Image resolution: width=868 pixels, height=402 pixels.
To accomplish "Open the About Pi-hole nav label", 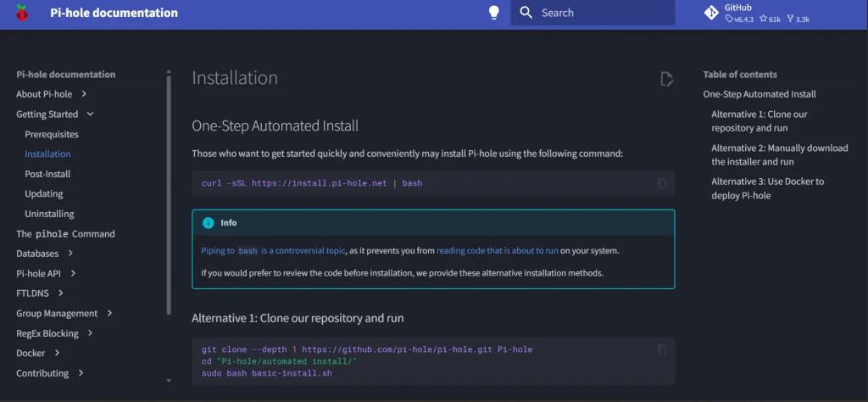I will [x=44, y=94].
